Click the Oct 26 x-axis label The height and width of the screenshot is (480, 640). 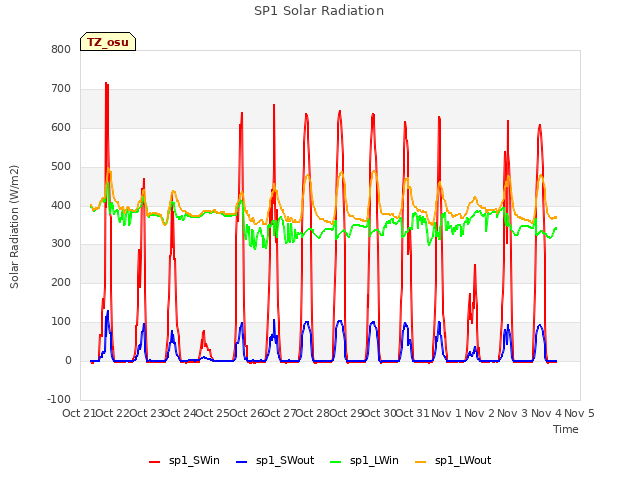point(246,413)
